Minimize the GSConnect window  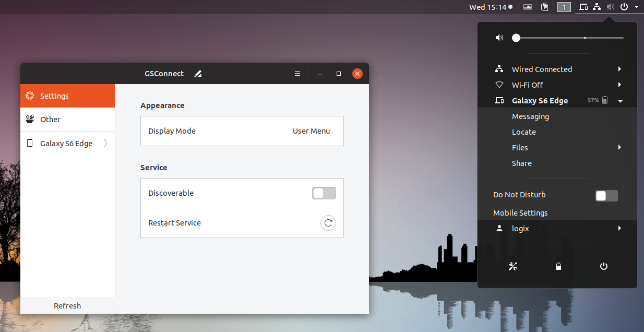tap(320, 74)
